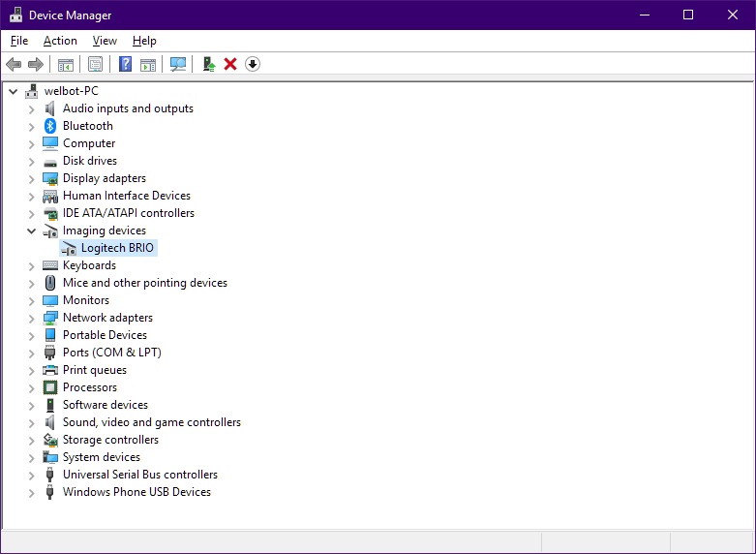Screen dimensions: 756x554
Task: Click the Processors chip icon
Action: point(50,387)
